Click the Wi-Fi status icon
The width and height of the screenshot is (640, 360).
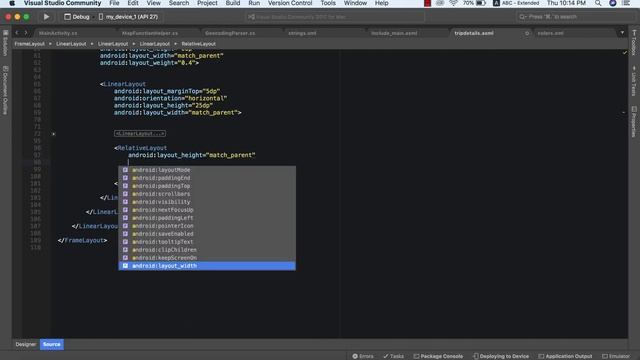[x=453, y=3]
